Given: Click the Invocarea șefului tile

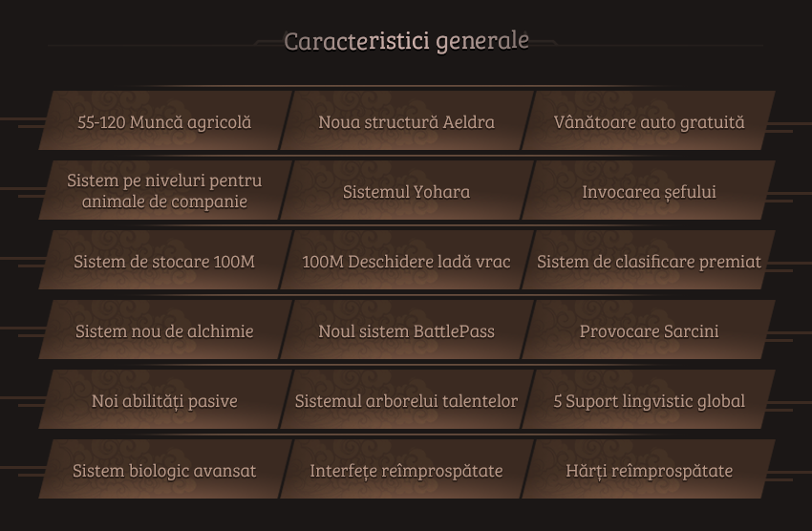Looking at the screenshot, I should (649, 190).
